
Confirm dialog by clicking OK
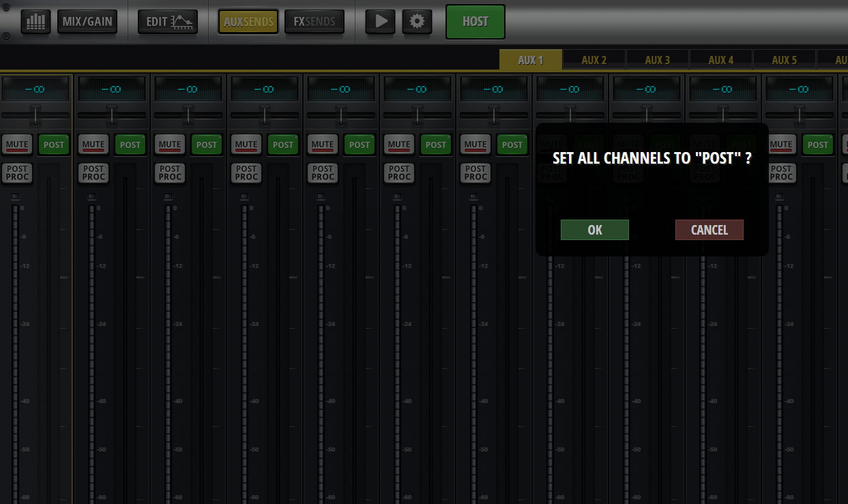tap(594, 230)
